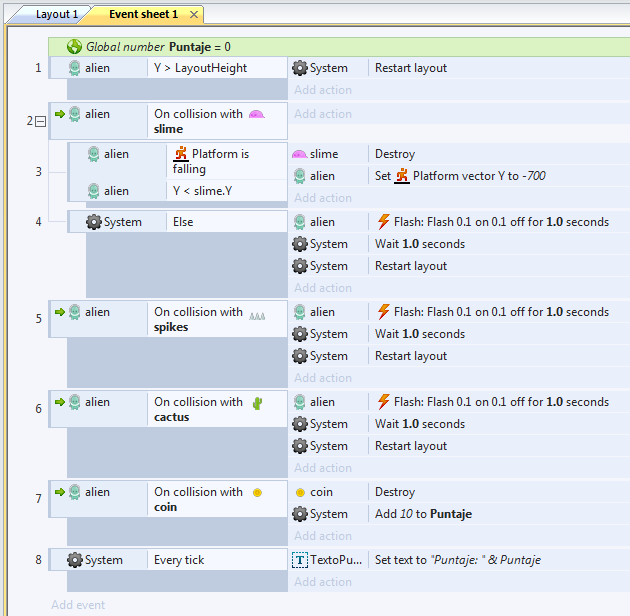This screenshot has height=616, width=630.
Task: Click Add action under event 6
Action: [323, 468]
